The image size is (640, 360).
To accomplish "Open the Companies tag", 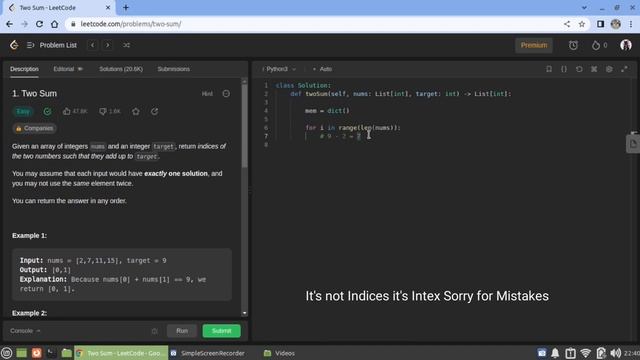I will (x=34, y=129).
